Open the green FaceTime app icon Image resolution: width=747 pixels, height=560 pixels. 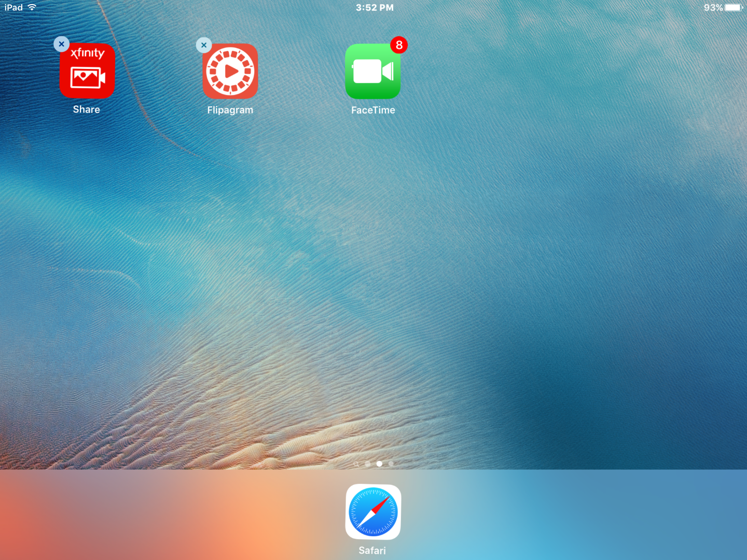click(373, 71)
